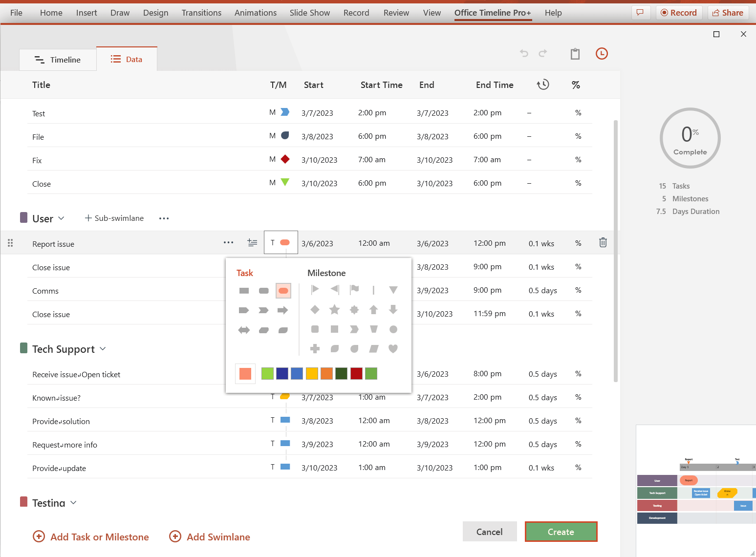Click the Redo icon

pos(543,53)
